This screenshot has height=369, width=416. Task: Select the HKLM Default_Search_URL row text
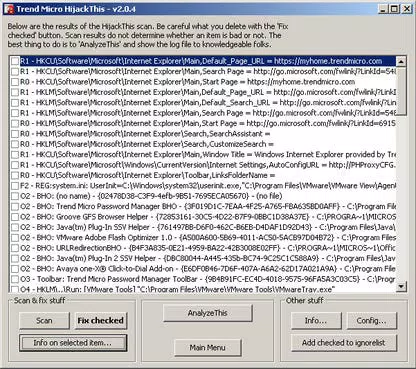coord(208,102)
